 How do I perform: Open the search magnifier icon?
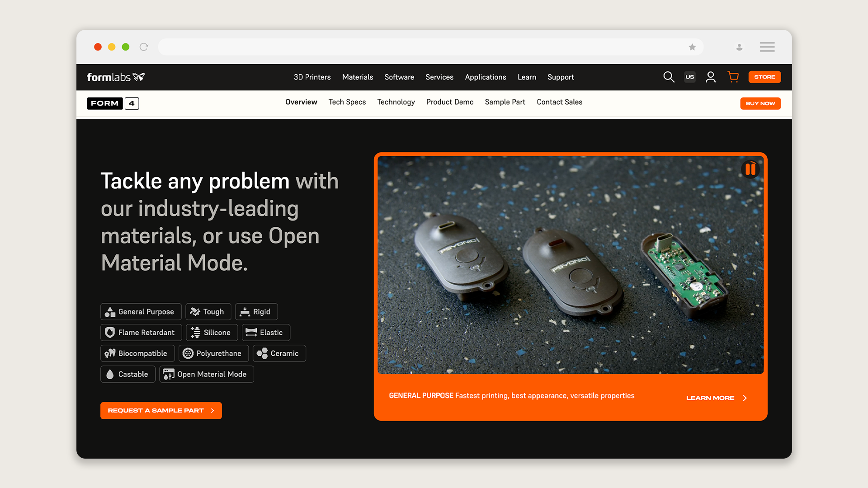[x=669, y=77]
